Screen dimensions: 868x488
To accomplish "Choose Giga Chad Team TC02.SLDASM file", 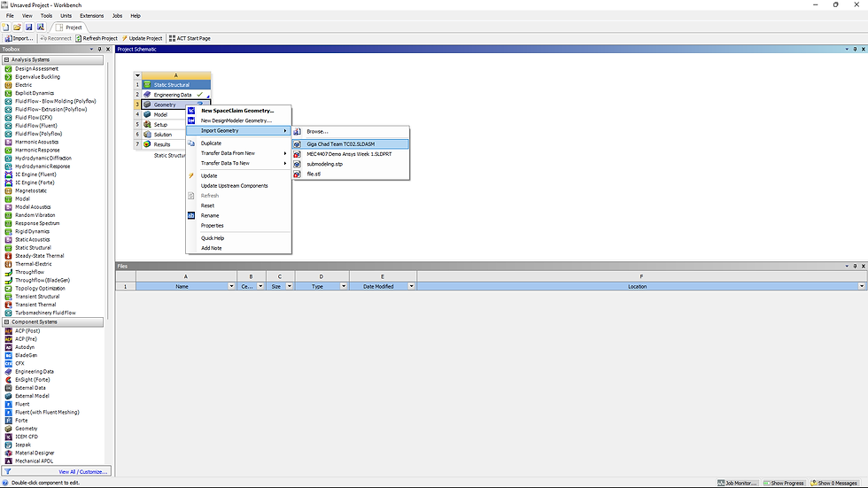I will coord(351,143).
